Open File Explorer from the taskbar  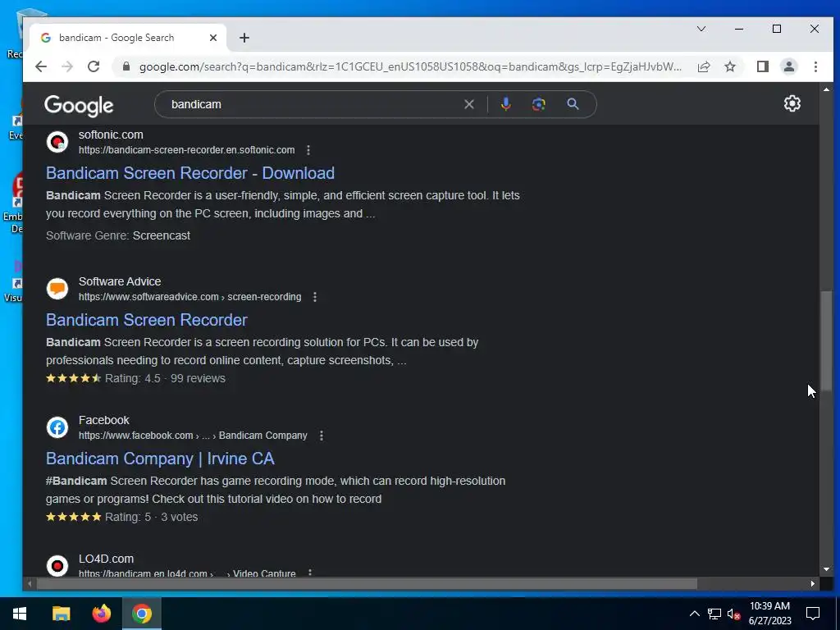[61, 614]
